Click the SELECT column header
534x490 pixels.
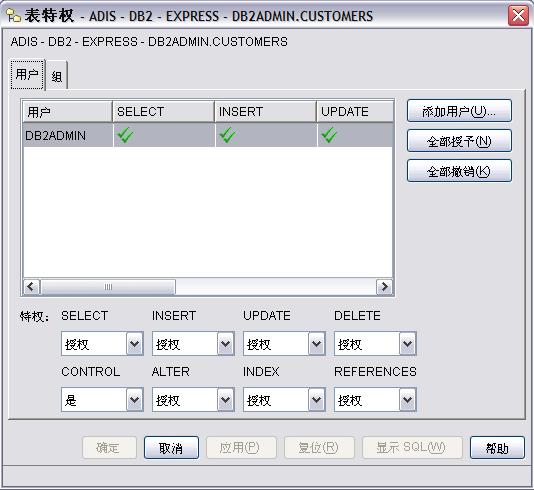(x=163, y=112)
